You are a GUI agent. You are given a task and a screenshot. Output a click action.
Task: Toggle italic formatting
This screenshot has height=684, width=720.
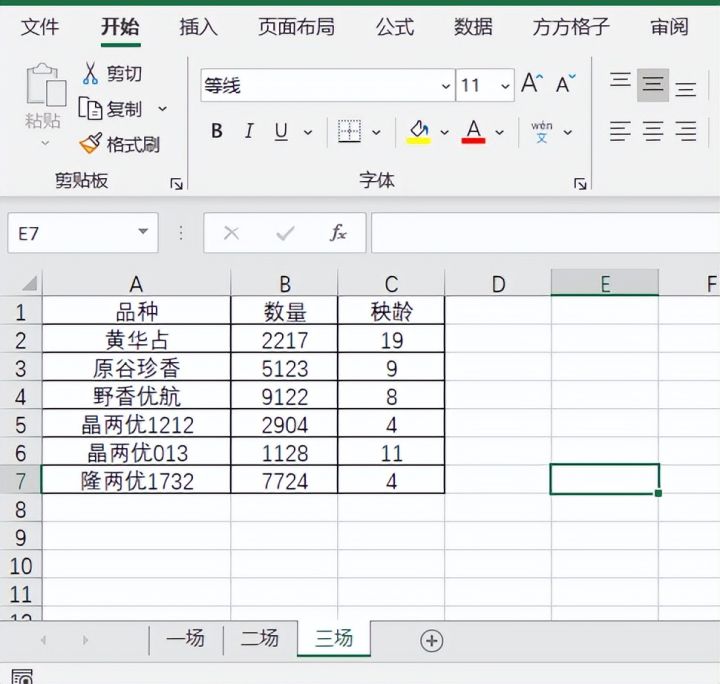249,131
